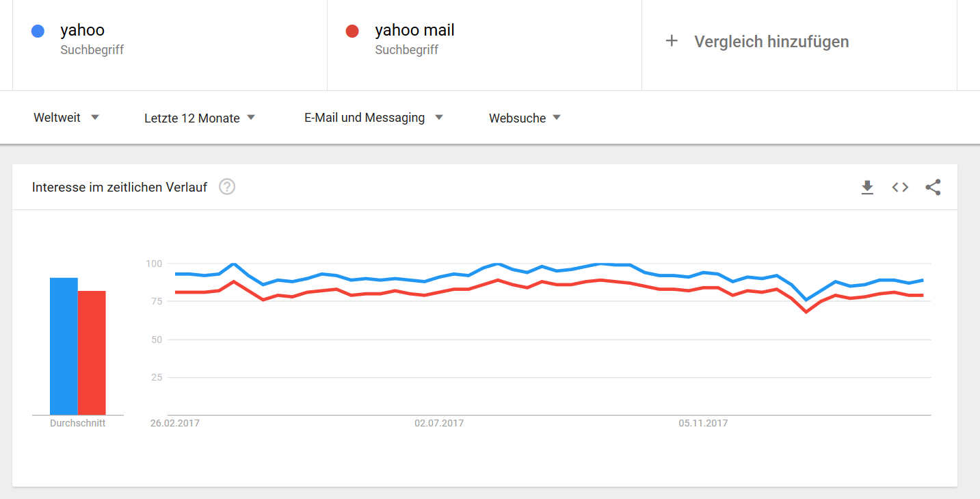
Task: Share the trends comparison
Action: [933, 187]
